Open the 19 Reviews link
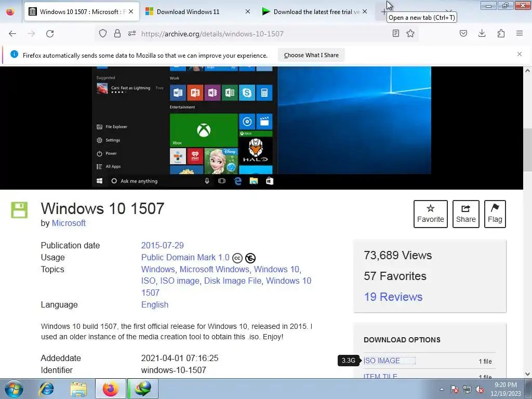The width and height of the screenshot is (532, 399). (393, 297)
